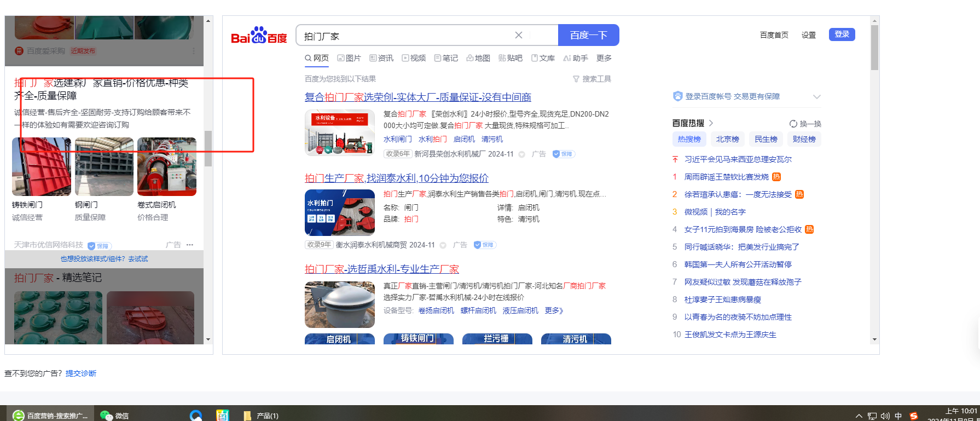Switch to the 财经榜 tab
Viewport: 980px width, 421px height.
pyautogui.click(x=804, y=139)
